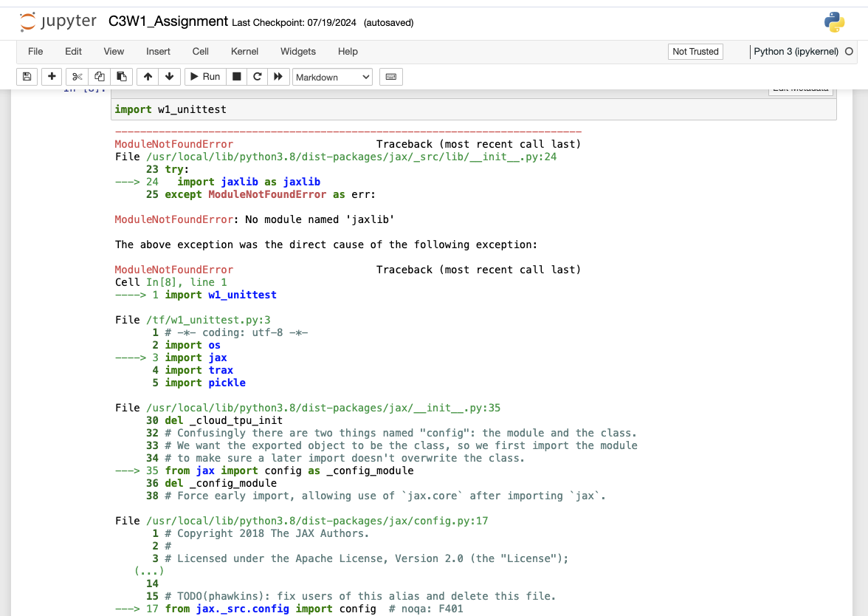Image resolution: width=868 pixels, height=616 pixels.
Task: Save and checkpoint with floppy icon
Action: click(x=27, y=77)
